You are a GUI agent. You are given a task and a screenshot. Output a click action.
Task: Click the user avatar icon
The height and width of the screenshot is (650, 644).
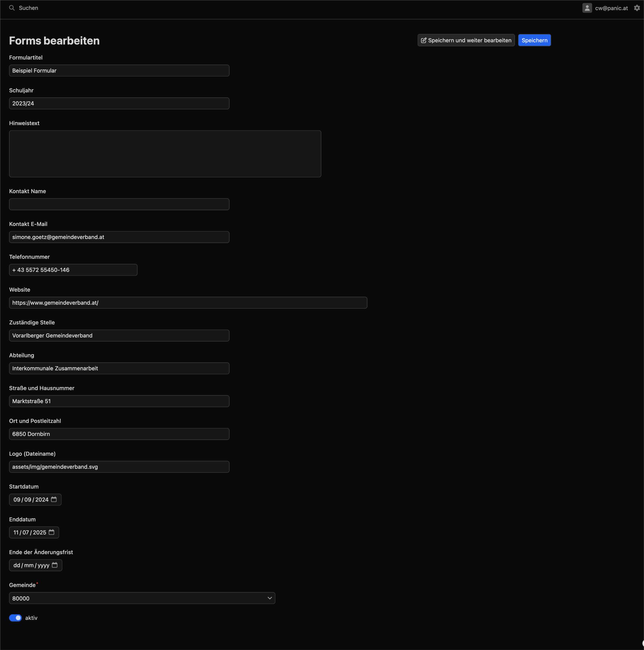(x=587, y=8)
